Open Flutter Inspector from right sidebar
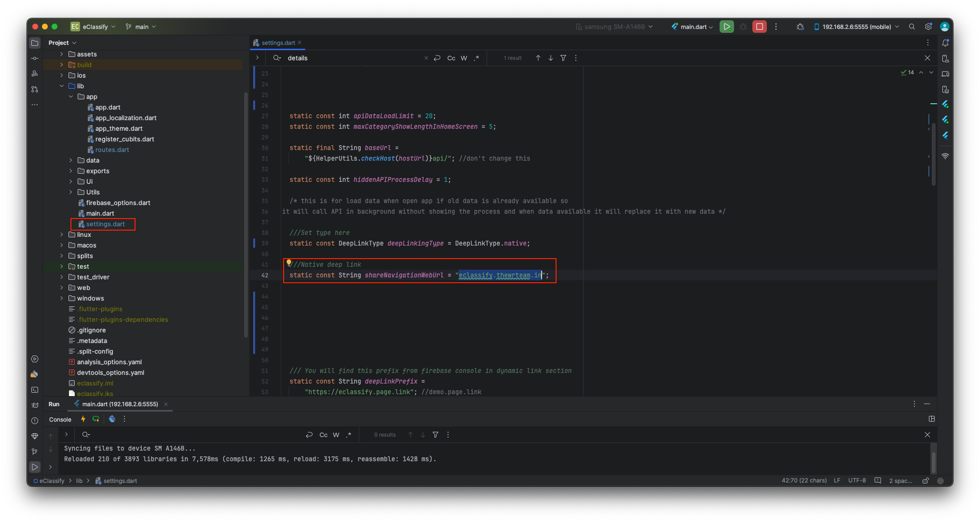The image size is (980, 522). tap(945, 104)
